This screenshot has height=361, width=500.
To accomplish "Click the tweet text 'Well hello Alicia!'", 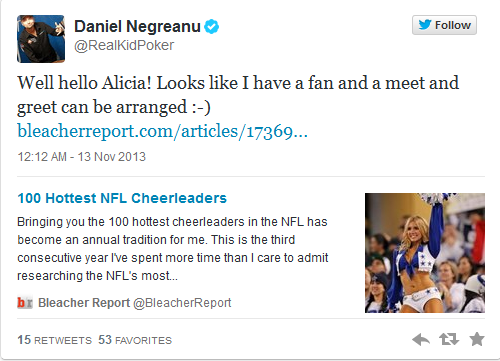I will click(x=85, y=83).
